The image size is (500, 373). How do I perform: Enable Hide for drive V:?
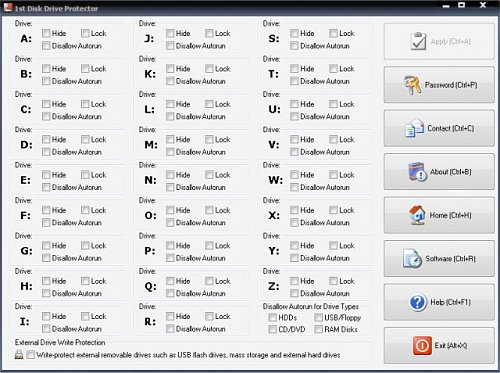294,139
